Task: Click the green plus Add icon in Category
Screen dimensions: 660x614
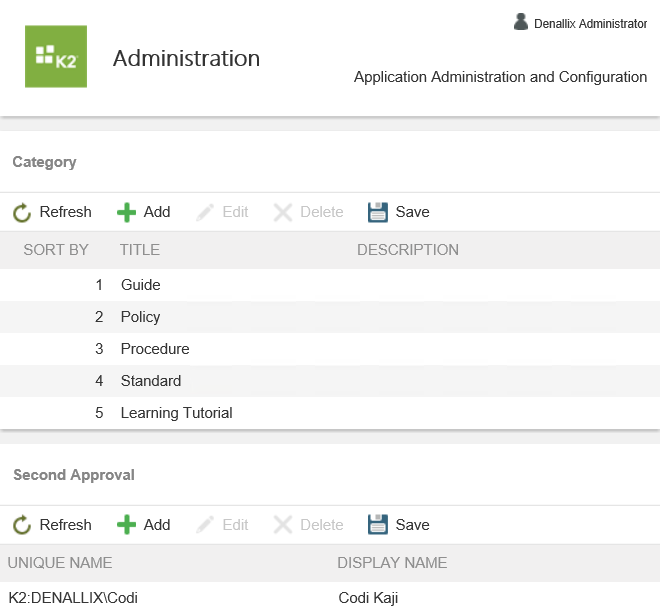Action: pos(126,213)
